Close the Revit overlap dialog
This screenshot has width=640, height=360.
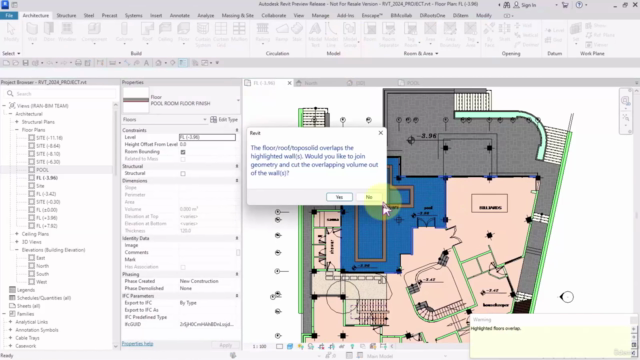380,133
